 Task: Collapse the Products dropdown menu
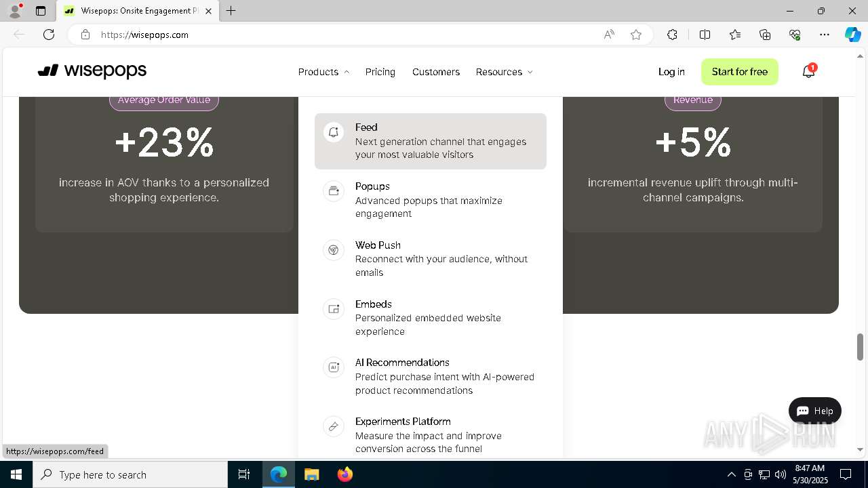click(323, 72)
